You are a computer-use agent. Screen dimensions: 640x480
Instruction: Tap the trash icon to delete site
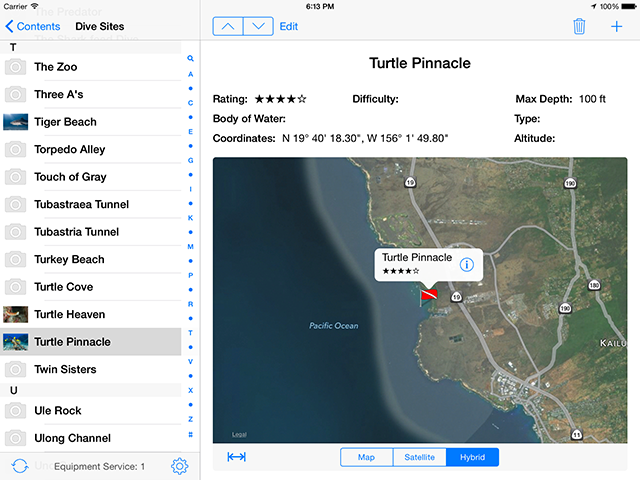pos(579,26)
